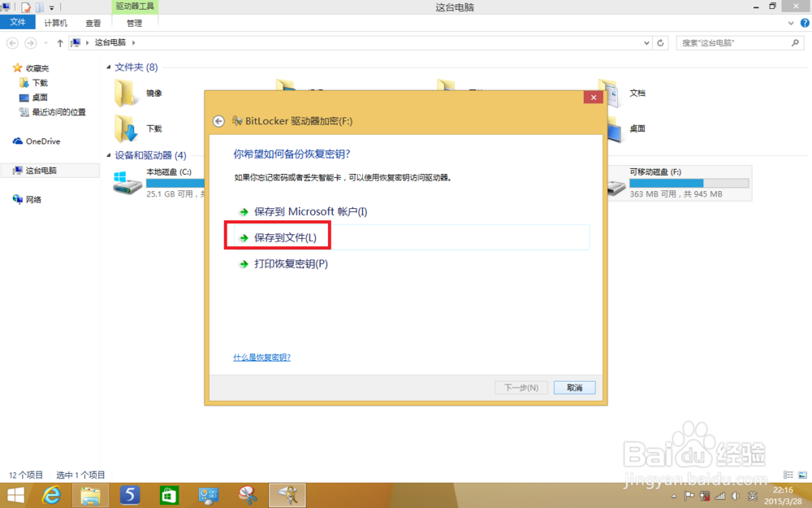The image size is (812, 508).
Task: Open the quick access toolbar customize dropdown
Action: pyautogui.click(x=51, y=8)
